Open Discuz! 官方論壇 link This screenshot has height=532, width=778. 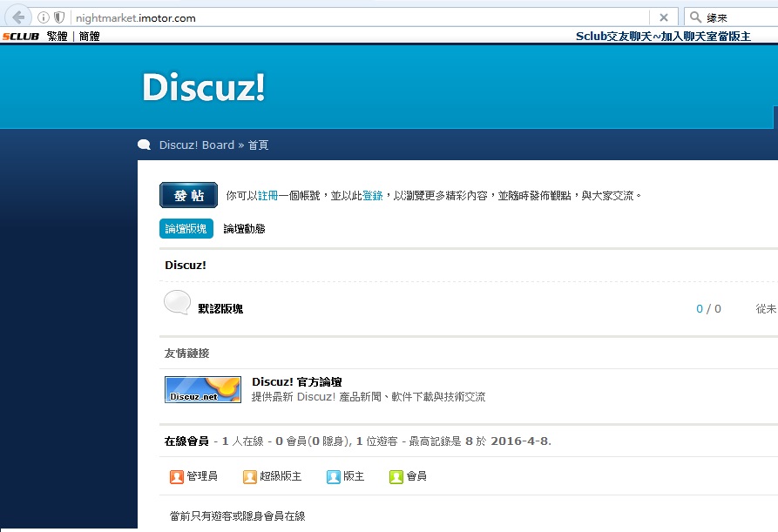coord(297,381)
